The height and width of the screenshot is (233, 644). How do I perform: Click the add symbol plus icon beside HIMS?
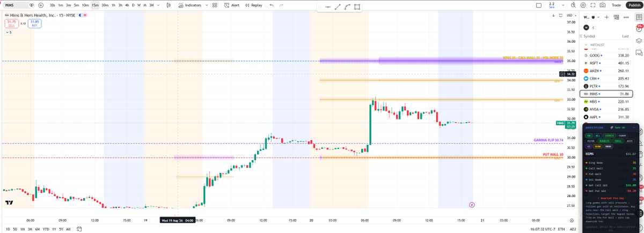[41, 5]
